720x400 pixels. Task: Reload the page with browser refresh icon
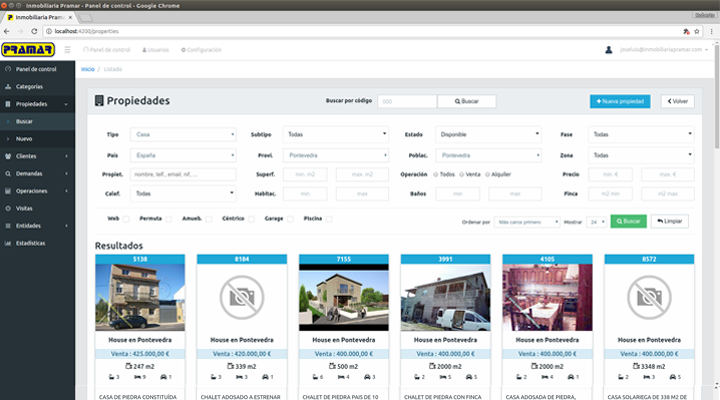pyautogui.click(x=34, y=31)
